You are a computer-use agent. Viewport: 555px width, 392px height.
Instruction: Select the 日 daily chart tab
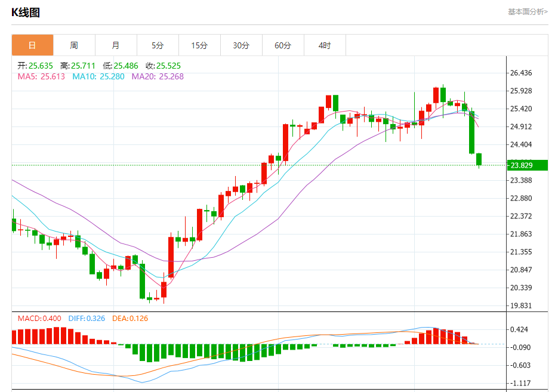point(32,45)
